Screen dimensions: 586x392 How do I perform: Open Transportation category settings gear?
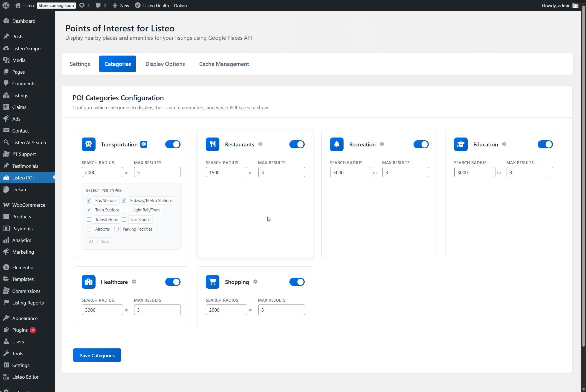click(x=144, y=144)
